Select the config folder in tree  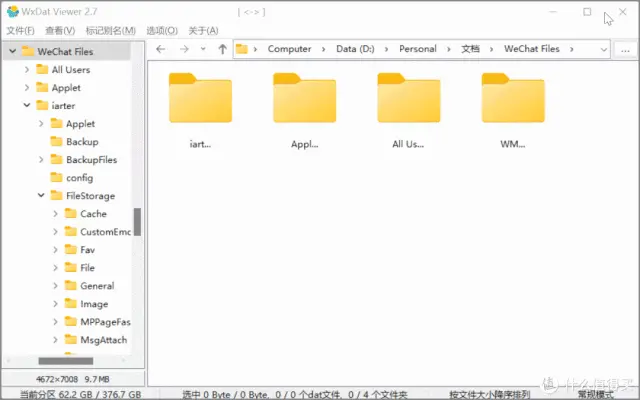[79, 178]
